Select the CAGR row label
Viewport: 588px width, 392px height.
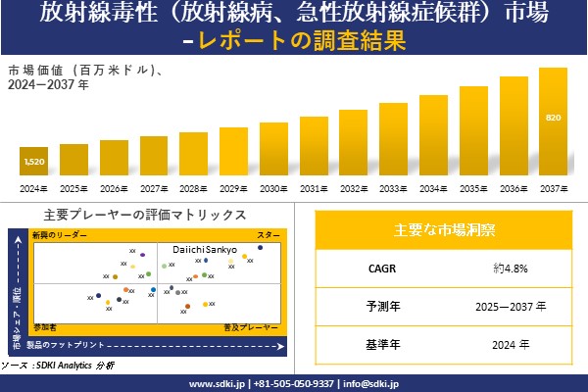pyautogui.click(x=377, y=268)
